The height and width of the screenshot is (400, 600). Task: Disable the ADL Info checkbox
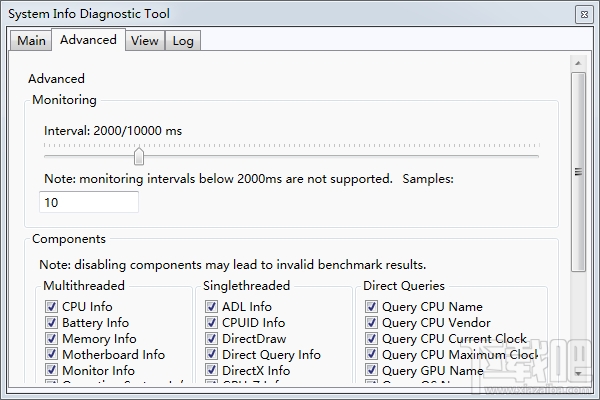point(212,307)
